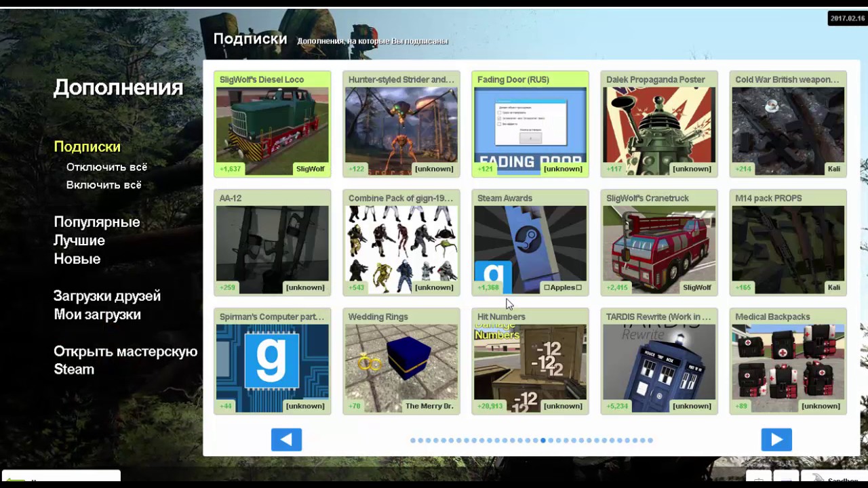The image size is (868, 488).
Task: Click +121 rating on Fading Door
Action: coord(486,169)
